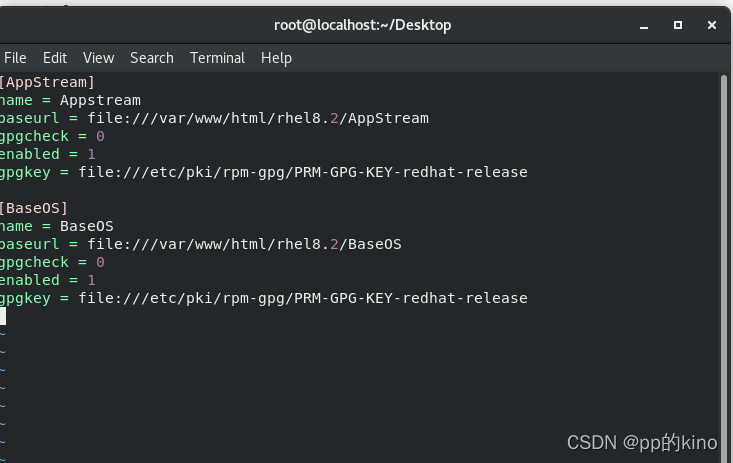Click gpgcheck value 0 under BaseOS

click(100, 262)
